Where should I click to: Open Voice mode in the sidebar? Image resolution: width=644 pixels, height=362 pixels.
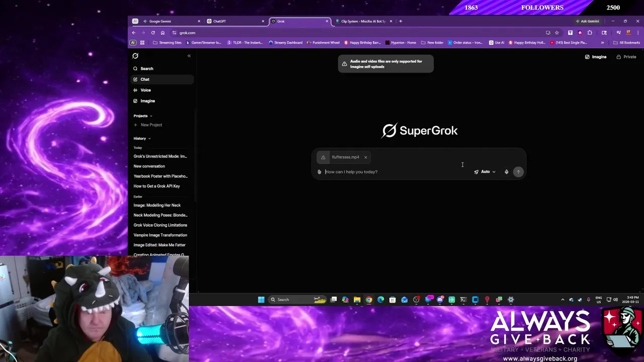[161, 90]
